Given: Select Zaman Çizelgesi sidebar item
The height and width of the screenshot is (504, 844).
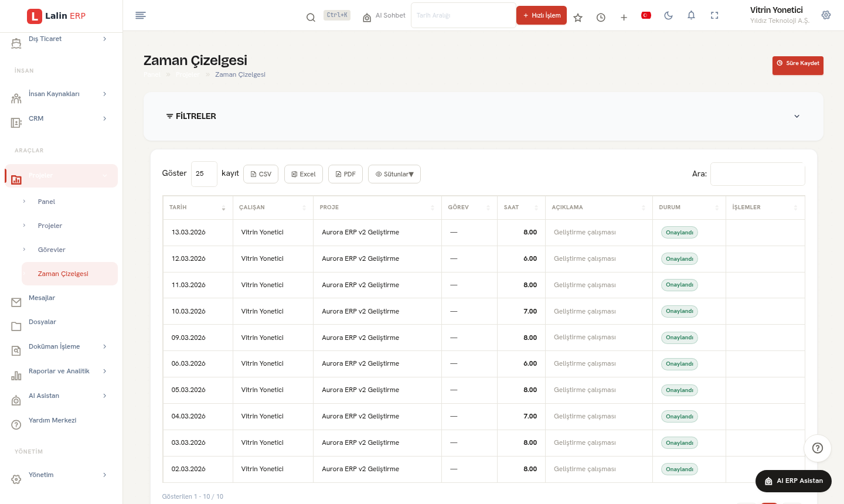Looking at the screenshot, I should click(69, 274).
